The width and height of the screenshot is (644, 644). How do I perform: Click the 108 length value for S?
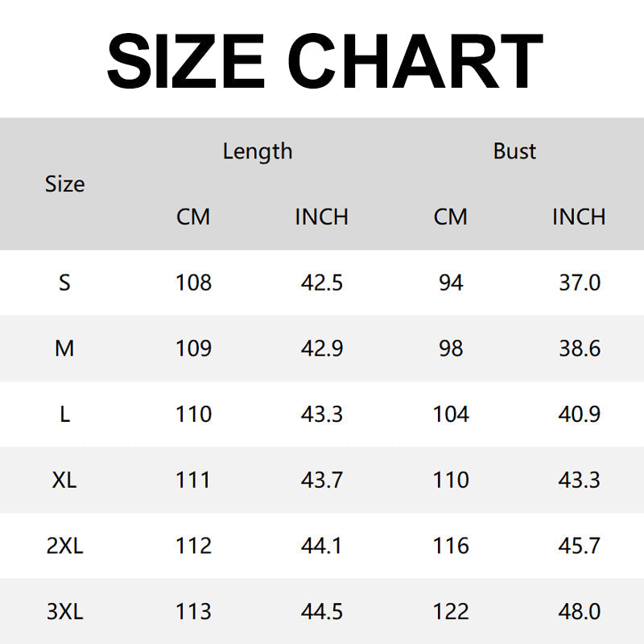[x=193, y=283]
